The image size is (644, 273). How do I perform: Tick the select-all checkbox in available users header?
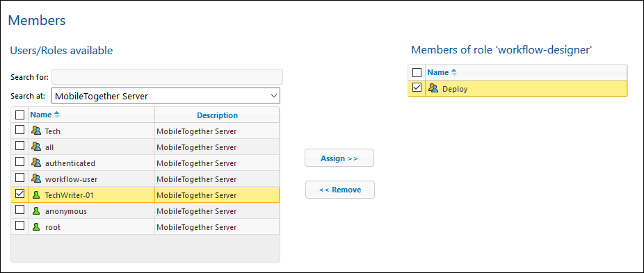coord(19,115)
